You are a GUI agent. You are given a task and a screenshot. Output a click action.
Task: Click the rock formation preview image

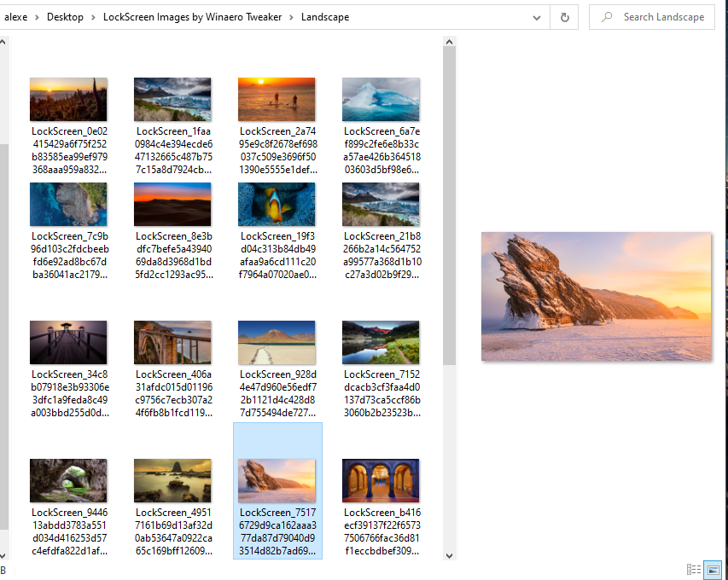(x=596, y=296)
